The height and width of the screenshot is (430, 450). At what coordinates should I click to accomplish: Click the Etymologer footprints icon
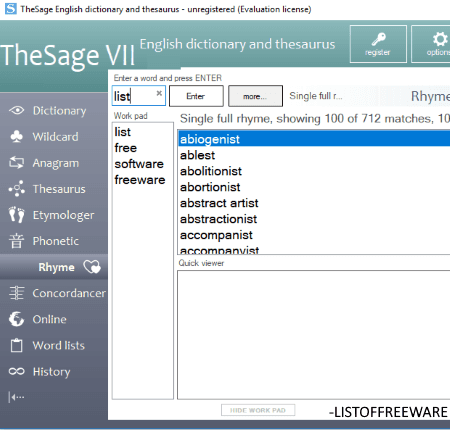click(17, 215)
